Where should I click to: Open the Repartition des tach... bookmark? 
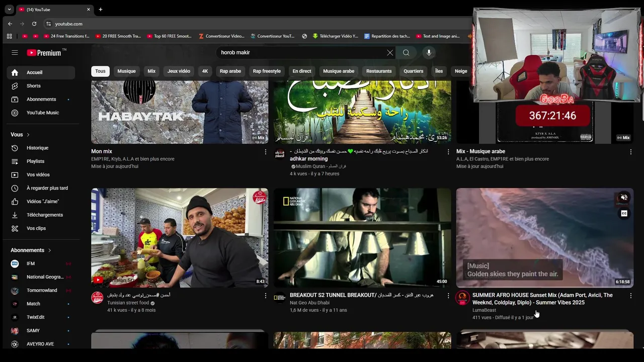point(387,36)
